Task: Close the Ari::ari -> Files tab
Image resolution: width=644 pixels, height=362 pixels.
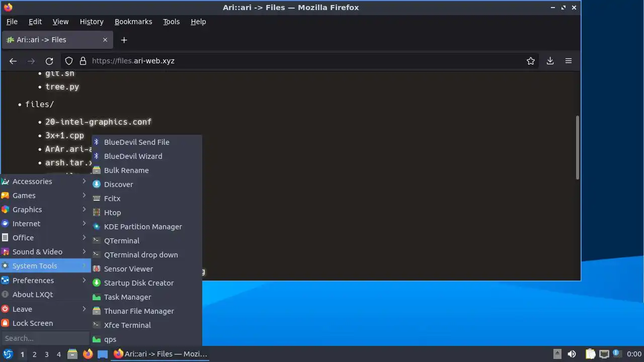Action: [x=105, y=40]
